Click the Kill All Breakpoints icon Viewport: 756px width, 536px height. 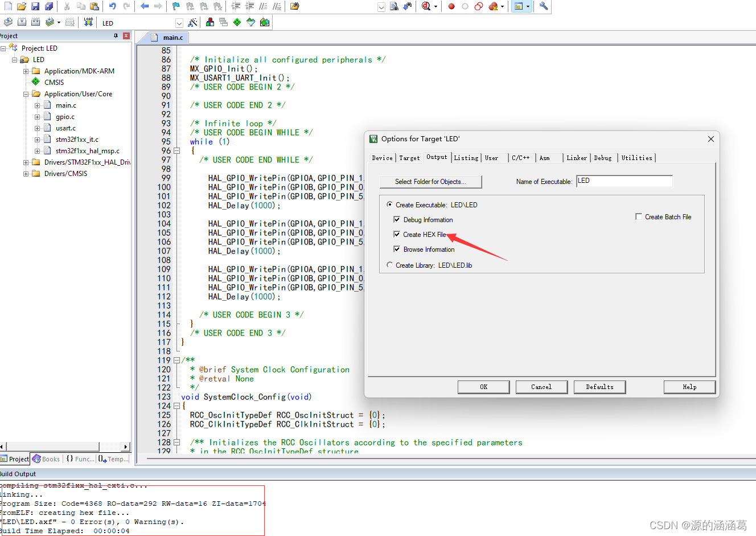[x=494, y=6]
